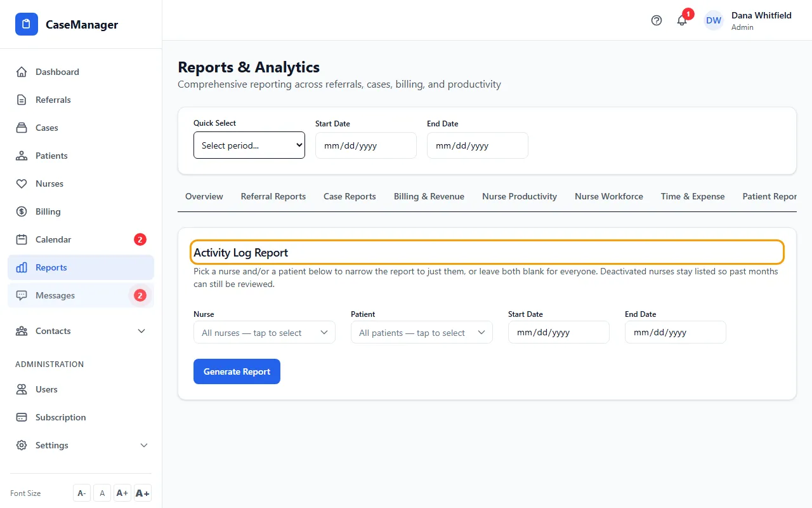
Task: Select the Nurse Productivity tab
Action: tap(520, 197)
